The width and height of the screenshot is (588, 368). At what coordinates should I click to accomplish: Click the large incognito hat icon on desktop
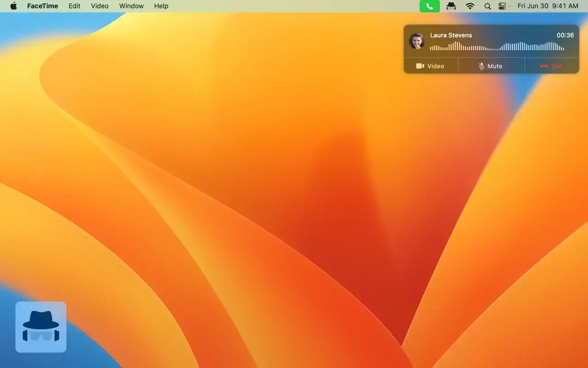tap(41, 327)
